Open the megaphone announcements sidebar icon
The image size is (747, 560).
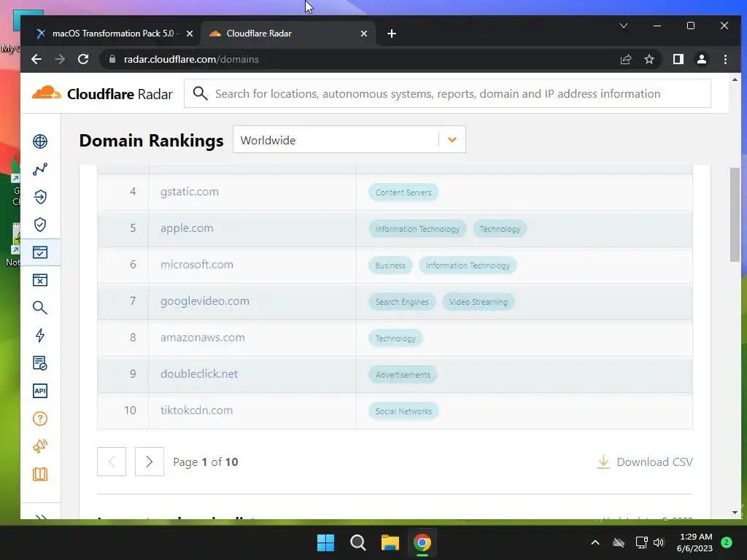click(40, 446)
